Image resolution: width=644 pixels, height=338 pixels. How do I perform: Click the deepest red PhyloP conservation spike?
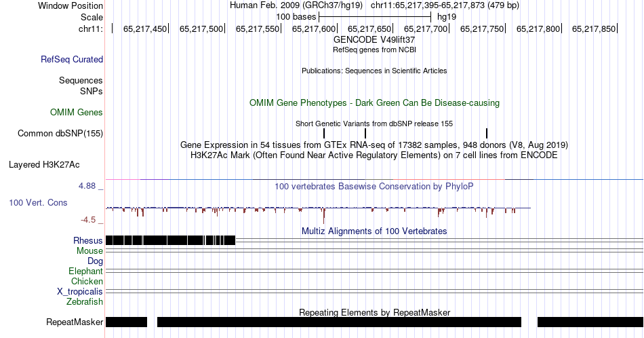(324, 216)
